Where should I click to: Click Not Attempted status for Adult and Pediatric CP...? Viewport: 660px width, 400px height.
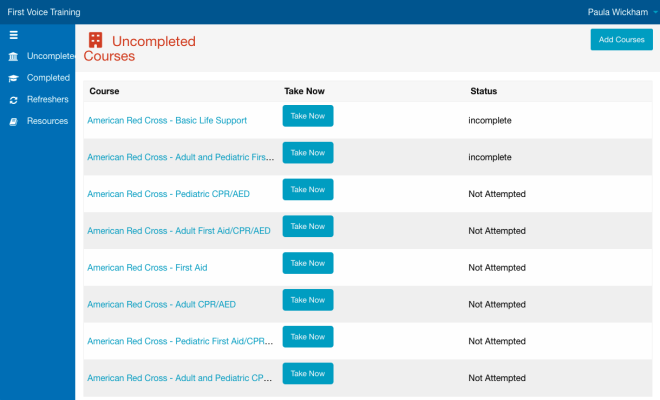pyautogui.click(x=497, y=378)
